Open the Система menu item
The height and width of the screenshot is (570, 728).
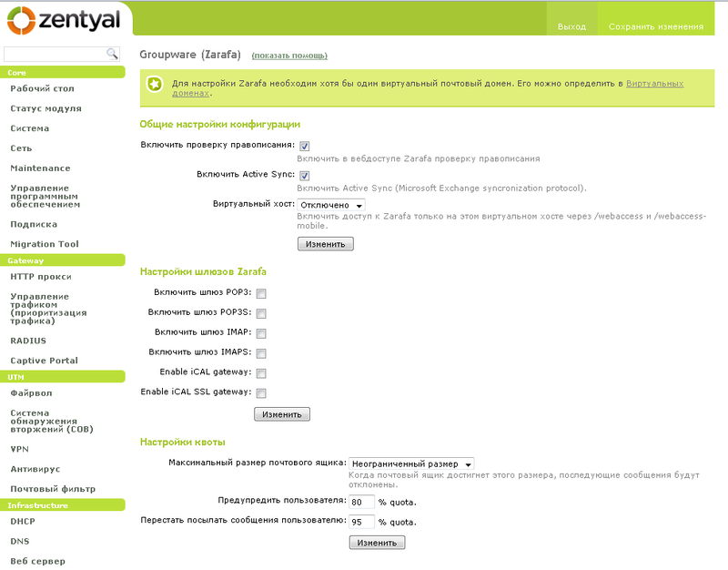click(30, 128)
